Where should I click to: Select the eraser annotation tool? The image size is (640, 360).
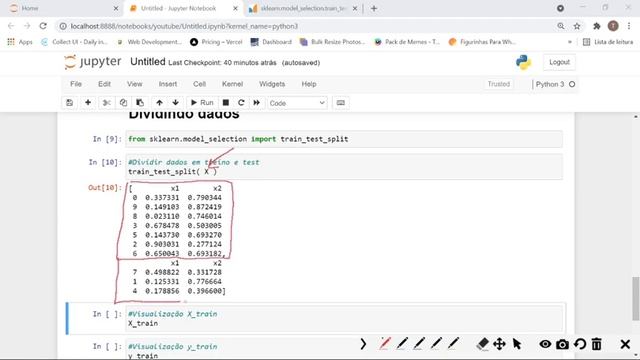pyautogui.click(x=482, y=344)
